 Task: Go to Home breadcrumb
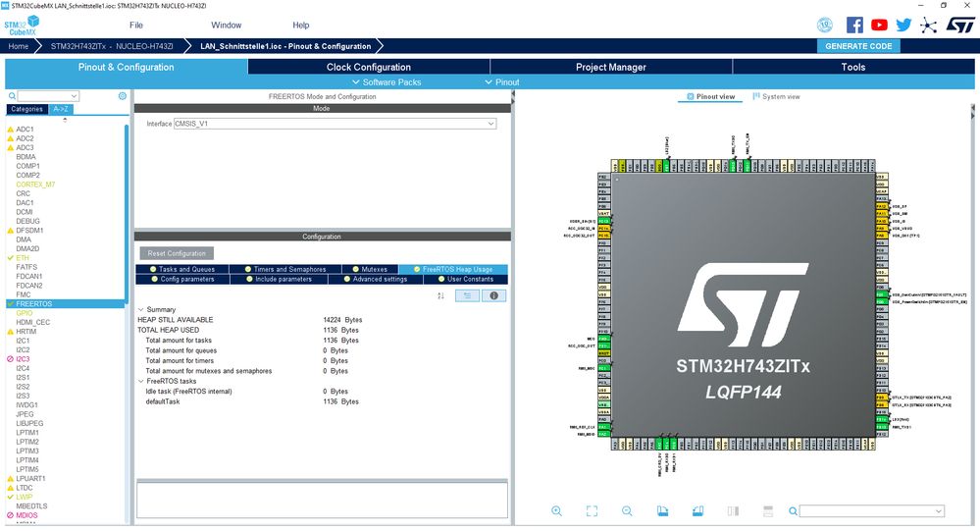pos(18,46)
